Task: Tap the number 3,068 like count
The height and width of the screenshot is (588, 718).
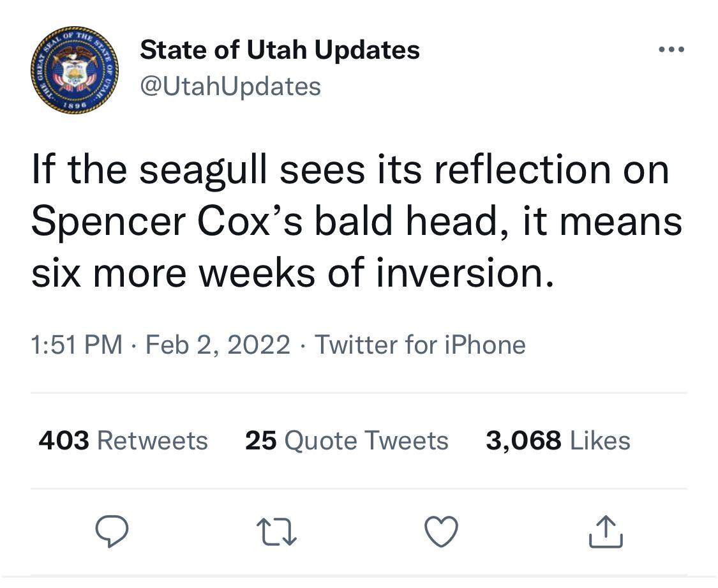Action: click(x=523, y=441)
